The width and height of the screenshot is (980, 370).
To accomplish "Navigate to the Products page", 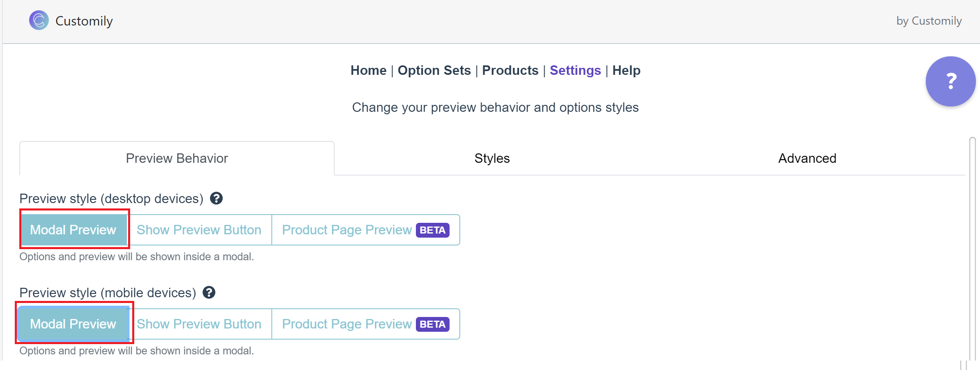I will pyautogui.click(x=510, y=70).
